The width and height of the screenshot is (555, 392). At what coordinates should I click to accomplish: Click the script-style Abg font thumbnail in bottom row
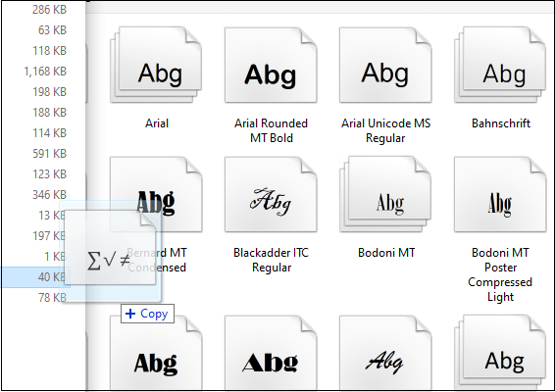(385, 353)
